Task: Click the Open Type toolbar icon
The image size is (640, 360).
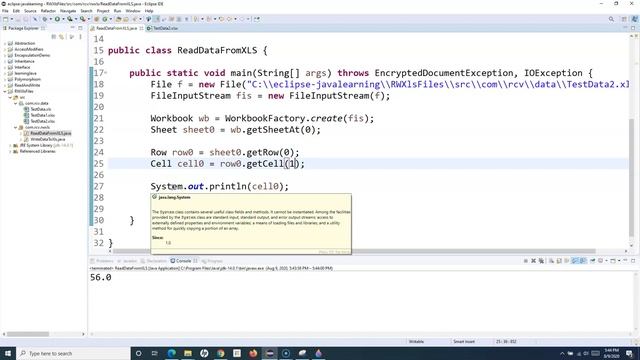Action: click(118, 19)
